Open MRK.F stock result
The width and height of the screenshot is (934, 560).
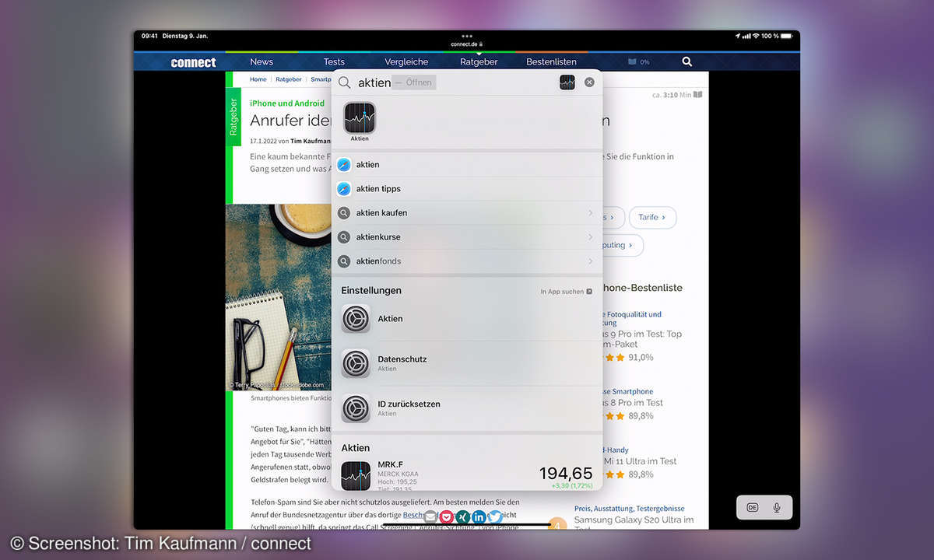pyautogui.click(x=467, y=475)
